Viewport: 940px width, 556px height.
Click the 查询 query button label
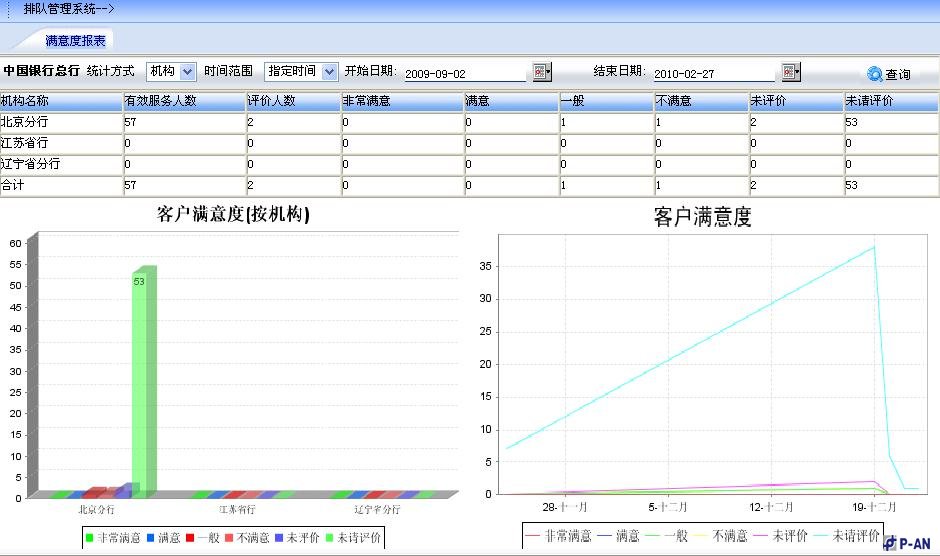(x=898, y=74)
